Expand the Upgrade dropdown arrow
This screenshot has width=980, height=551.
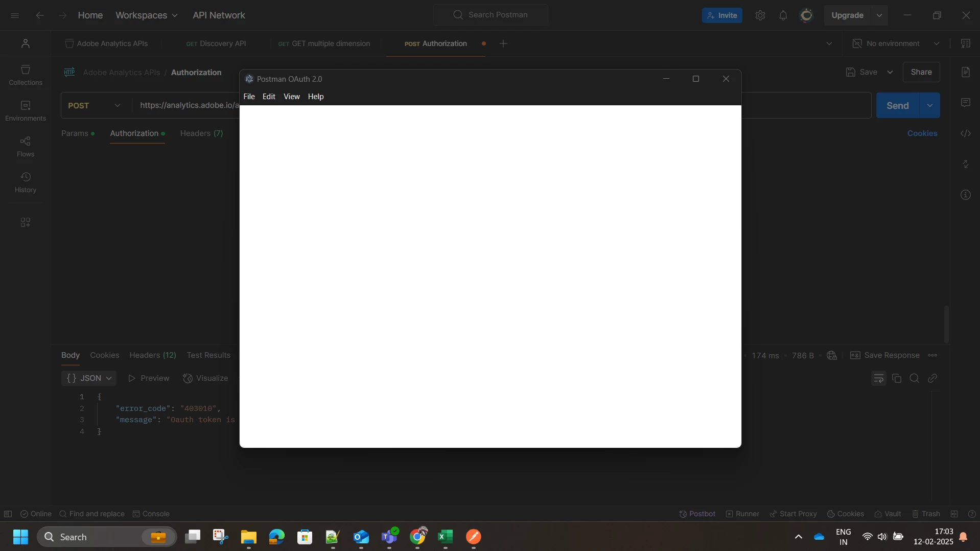(879, 15)
